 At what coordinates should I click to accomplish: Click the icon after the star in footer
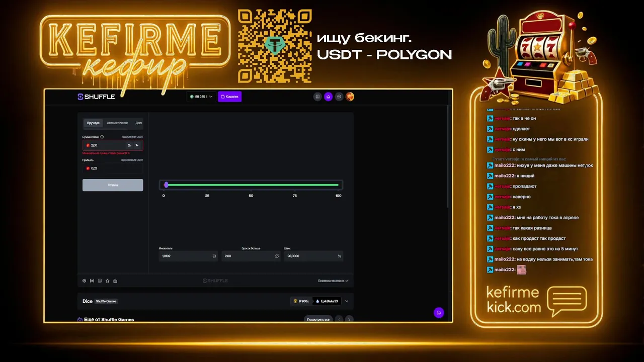click(115, 281)
